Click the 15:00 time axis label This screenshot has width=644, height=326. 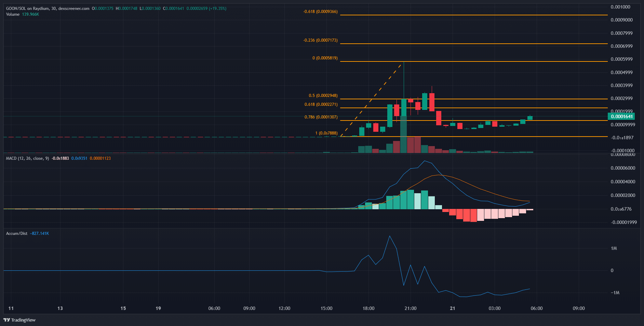coord(326,308)
